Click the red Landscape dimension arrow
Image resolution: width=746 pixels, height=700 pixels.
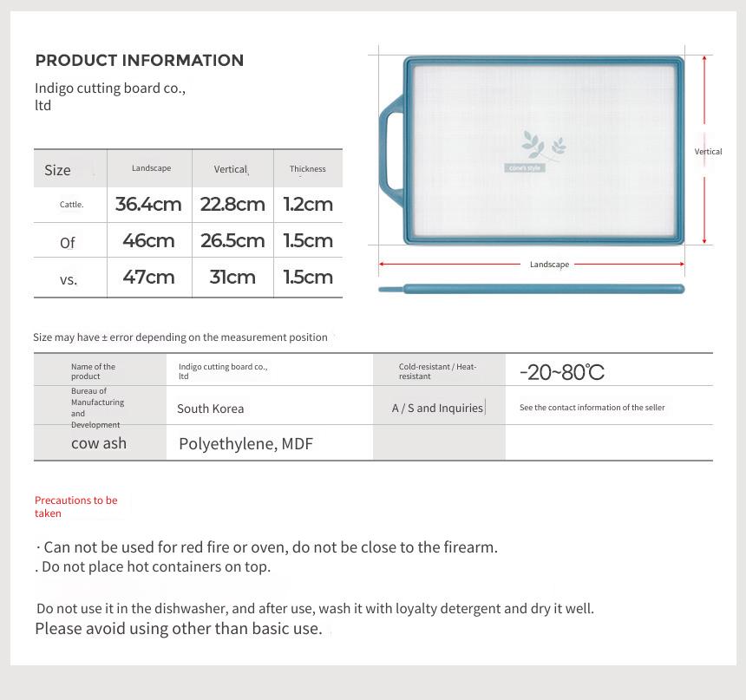pyautogui.click(x=532, y=264)
